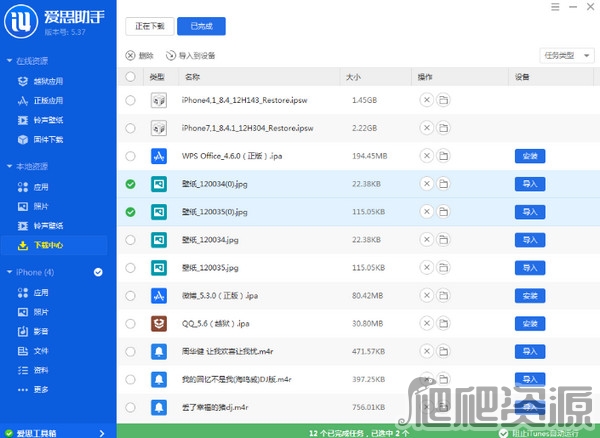
Task: Open the 任务类型 task type dropdown
Action: pyautogui.click(x=567, y=56)
